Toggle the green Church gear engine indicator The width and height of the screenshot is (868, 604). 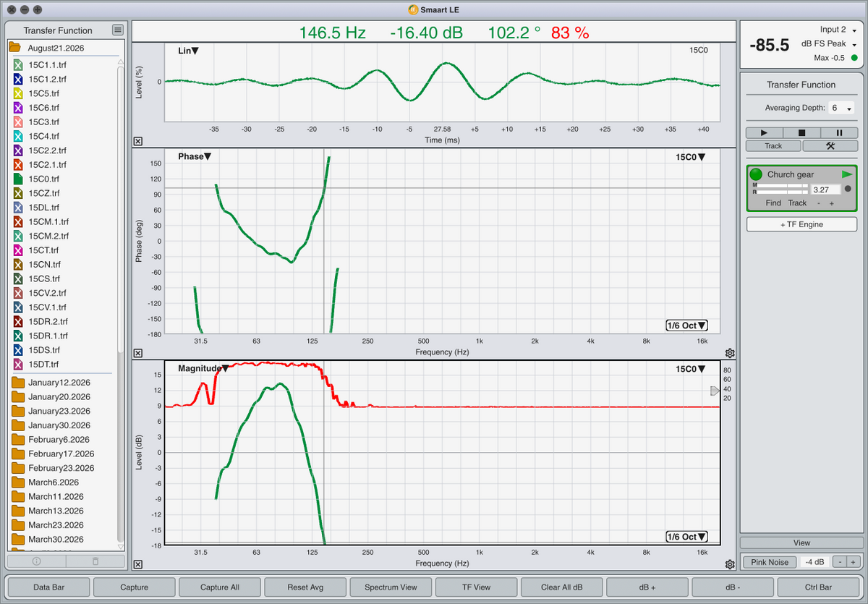pos(756,174)
